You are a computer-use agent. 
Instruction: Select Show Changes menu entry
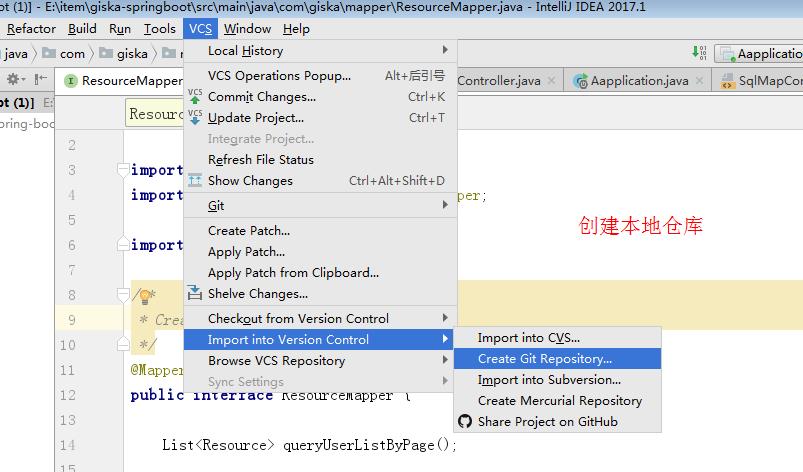320,181
